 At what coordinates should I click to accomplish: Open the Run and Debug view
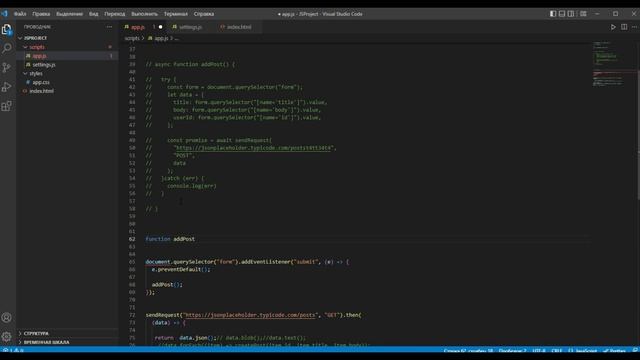(7, 87)
